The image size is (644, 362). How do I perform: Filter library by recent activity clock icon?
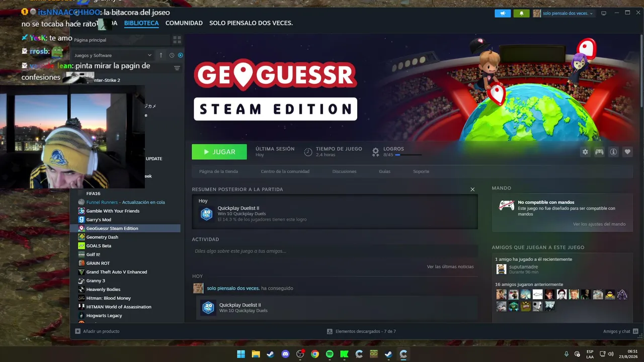tap(172, 55)
